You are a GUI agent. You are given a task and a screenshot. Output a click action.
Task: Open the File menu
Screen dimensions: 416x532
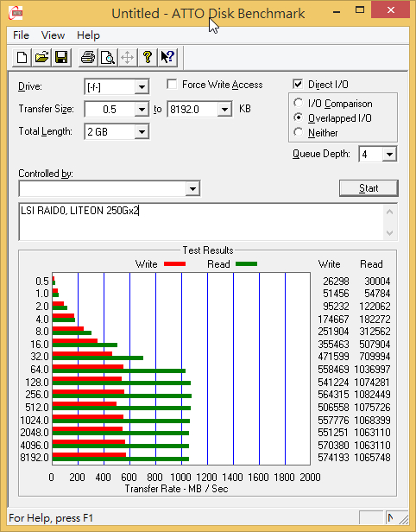click(x=21, y=35)
